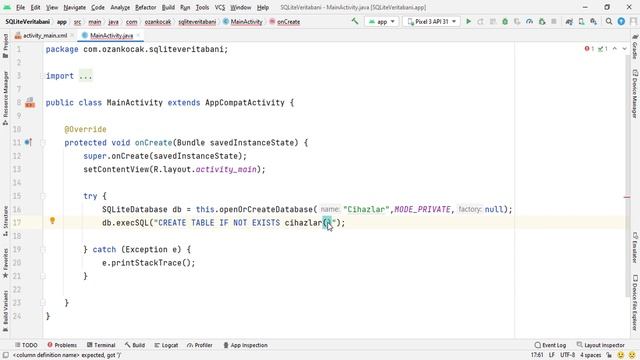640x360 pixels.
Task: Sync project with Gradle files icon
Action: pyautogui.click(x=569, y=22)
